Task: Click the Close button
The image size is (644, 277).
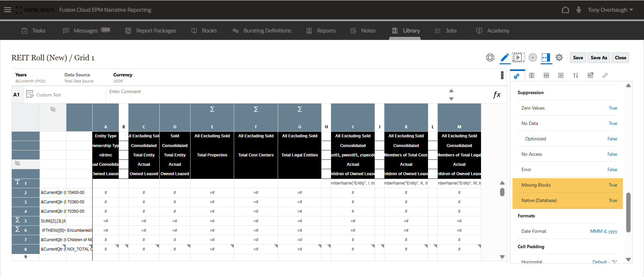Action: [x=620, y=58]
